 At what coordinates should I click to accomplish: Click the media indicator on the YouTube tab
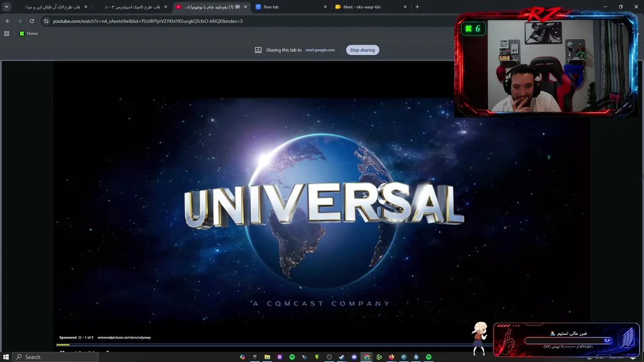pos(237,7)
